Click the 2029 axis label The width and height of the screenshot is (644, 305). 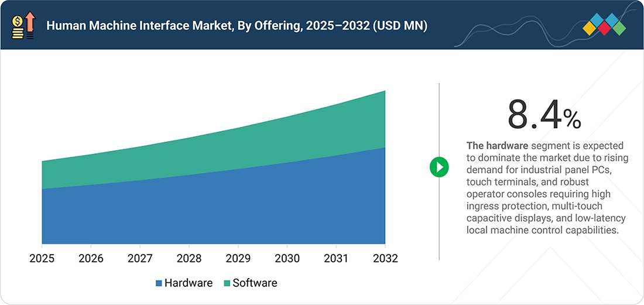pos(238,259)
